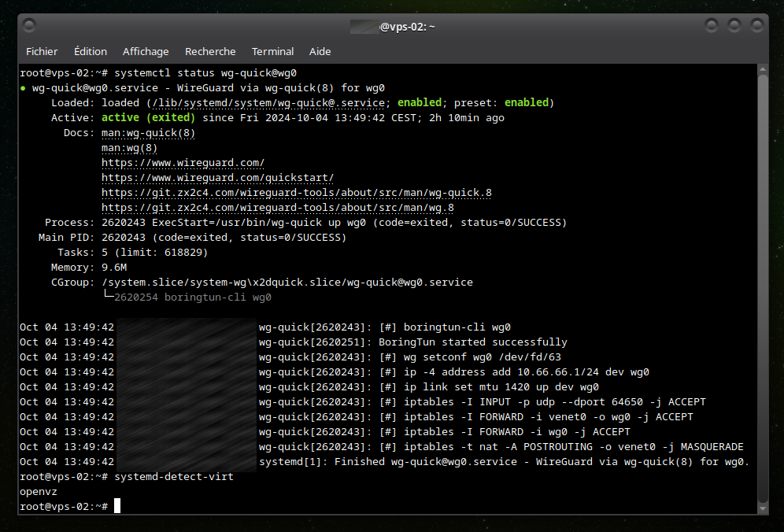Image resolution: width=784 pixels, height=532 pixels.
Task: Click the CGroup path line
Action: pyautogui.click(x=262, y=283)
